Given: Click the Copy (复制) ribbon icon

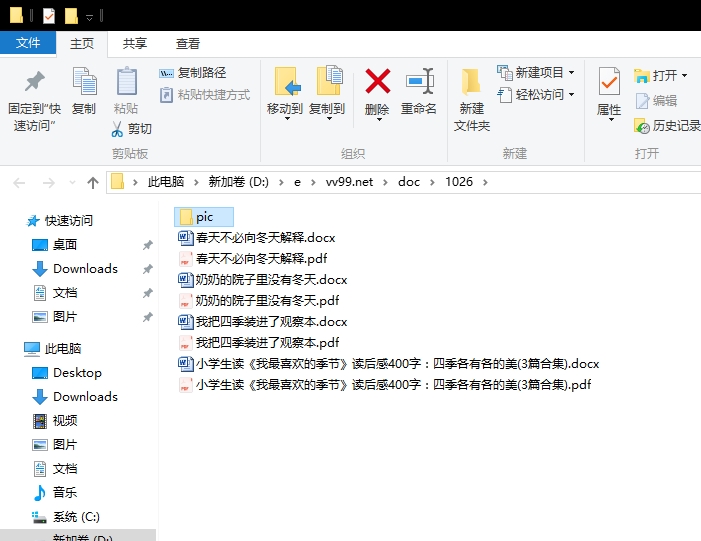Looking at the screenshot, I should (84, 81).
